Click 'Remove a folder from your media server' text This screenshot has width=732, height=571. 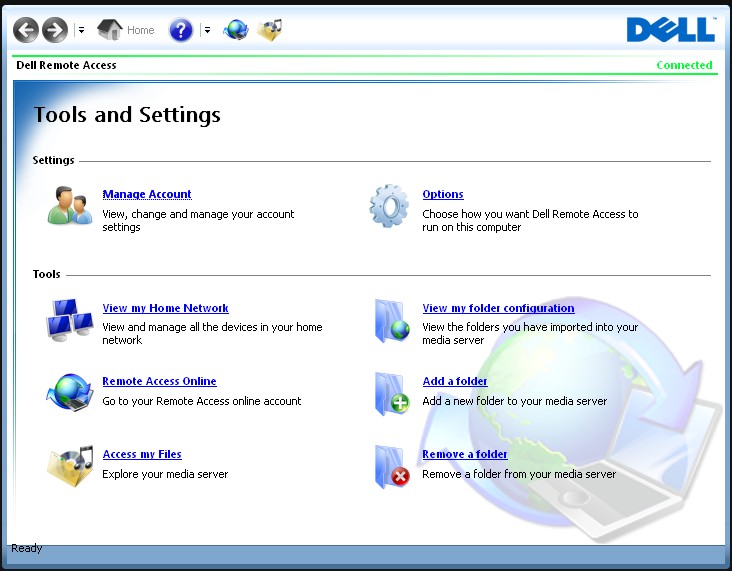pyautogui.click(x=519, y=474)
